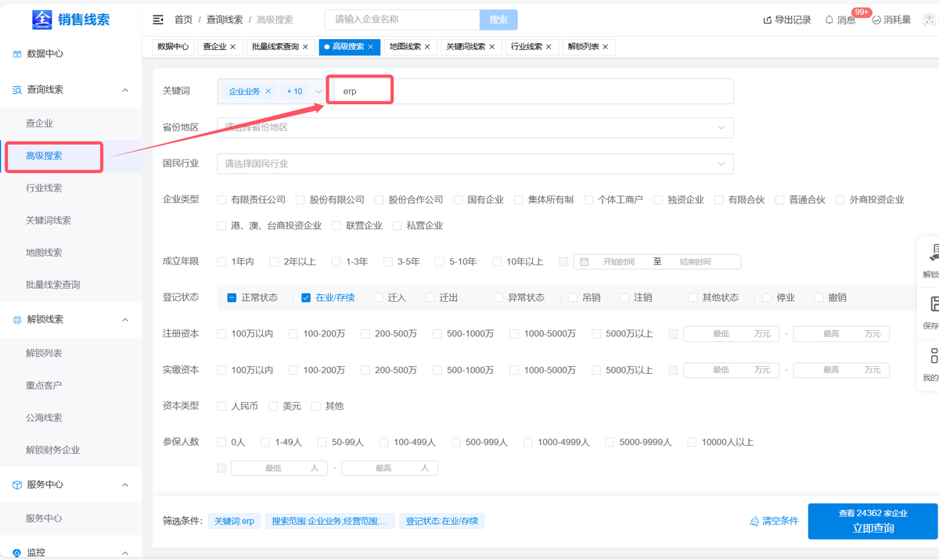Collapse the 解锁线索 sidebar section
The height and width of the screenshot is (560, 939).
point(125,320)
